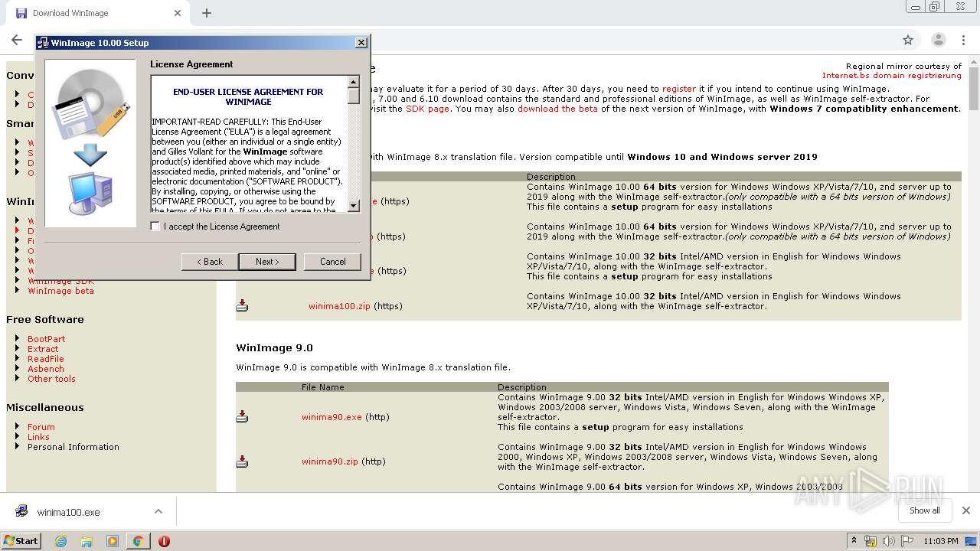Launch Internet Explorer from taskbar

(60, 541)
